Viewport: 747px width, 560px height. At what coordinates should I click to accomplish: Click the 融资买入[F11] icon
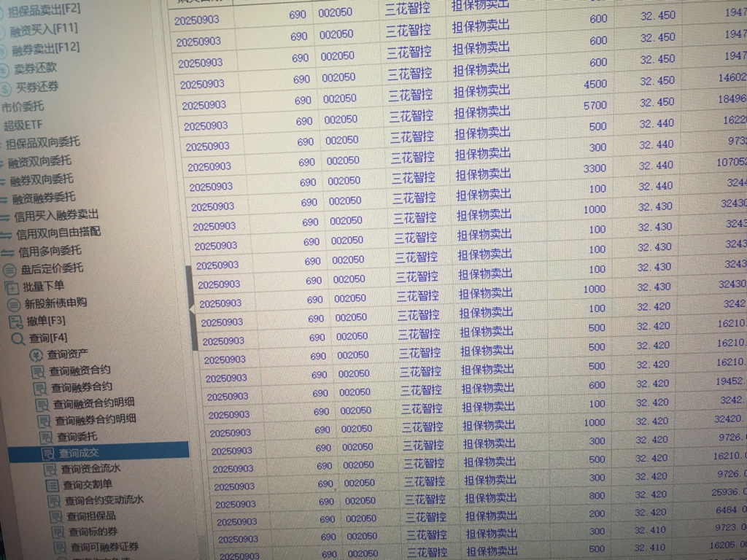pyautogui.click(x=2, y=32)
